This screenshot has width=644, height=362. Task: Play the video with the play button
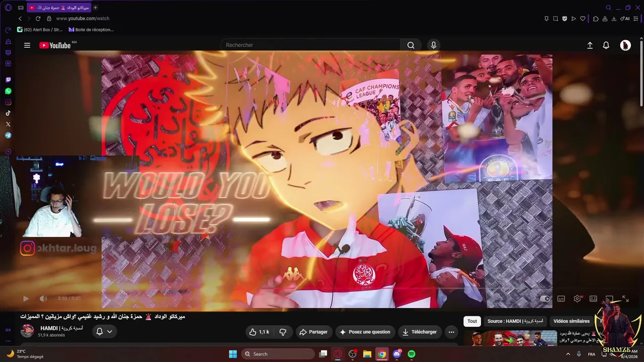tap(26, 299)
